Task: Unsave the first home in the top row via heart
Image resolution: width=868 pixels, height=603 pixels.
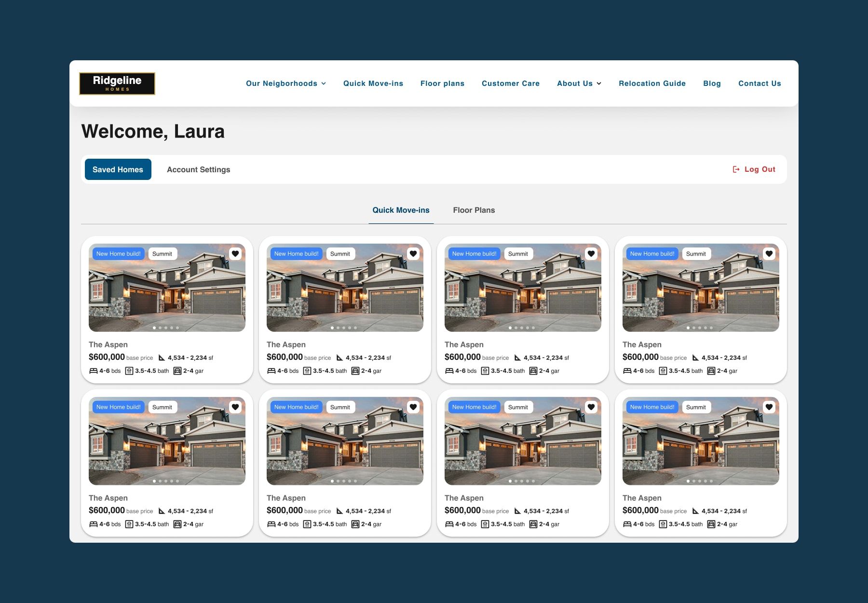Action: pos(235,254)
